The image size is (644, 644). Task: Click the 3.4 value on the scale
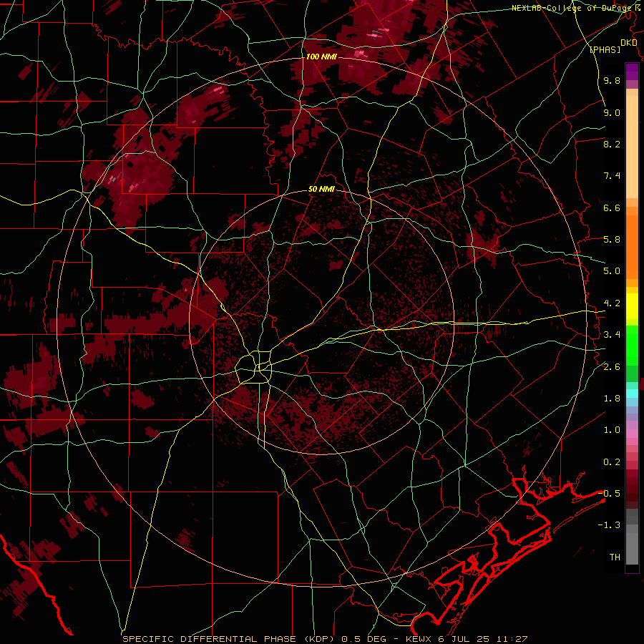(x=612, y=335)
